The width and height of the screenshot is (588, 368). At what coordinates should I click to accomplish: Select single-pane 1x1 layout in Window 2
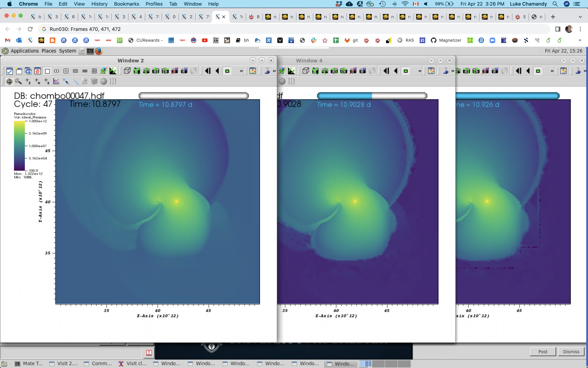(x=47, y=71)
